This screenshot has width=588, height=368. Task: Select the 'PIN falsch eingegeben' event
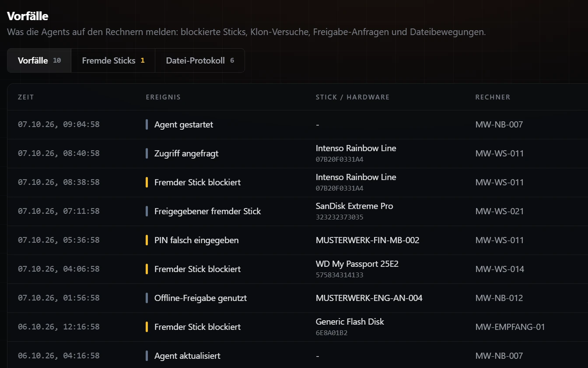[x=196, y=240]
